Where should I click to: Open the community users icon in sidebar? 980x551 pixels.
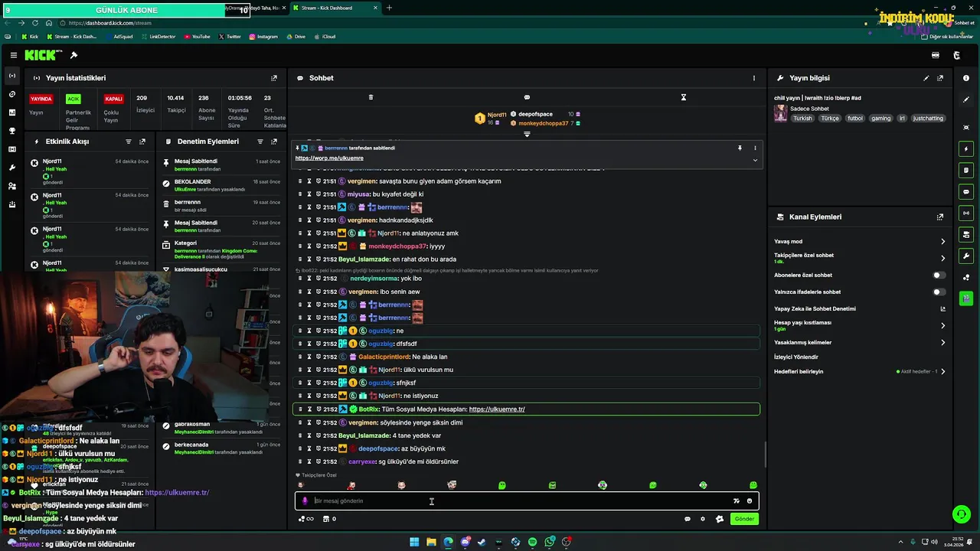click(x=11, y=186)
